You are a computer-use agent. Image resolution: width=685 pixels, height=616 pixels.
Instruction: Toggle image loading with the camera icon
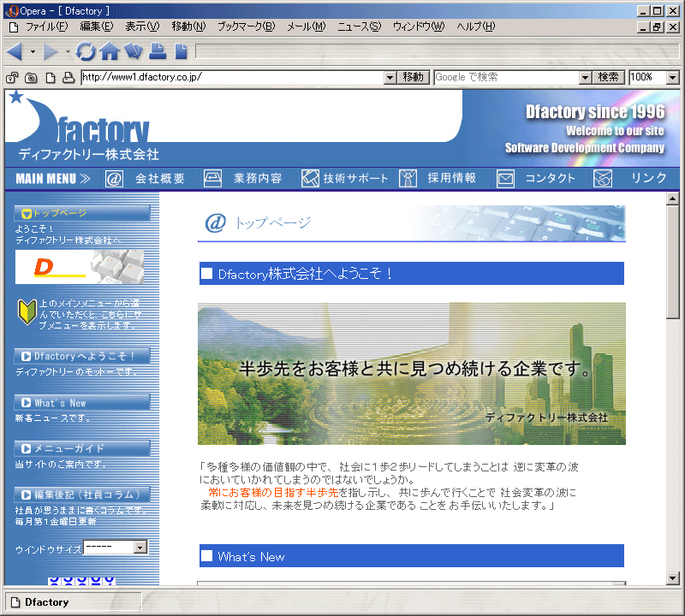(x=31, y=78)
